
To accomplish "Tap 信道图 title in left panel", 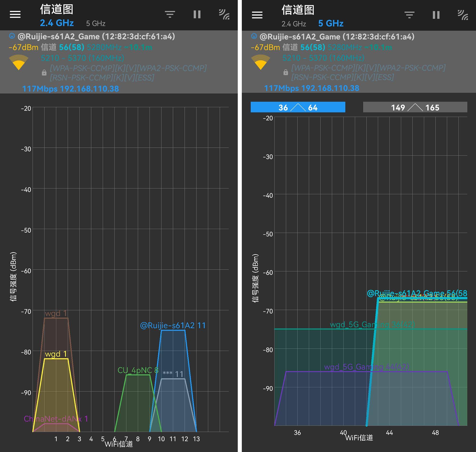I will click(x=57, y=9).
